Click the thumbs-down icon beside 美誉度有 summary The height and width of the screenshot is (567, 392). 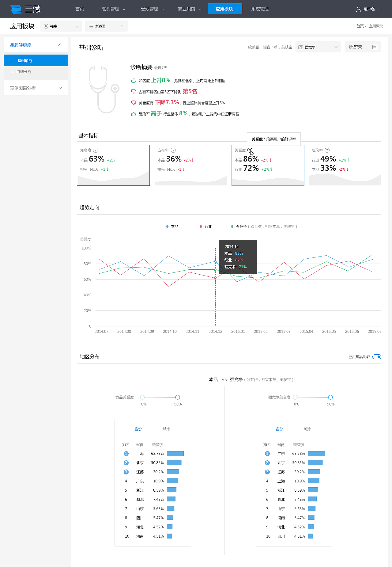134,103
